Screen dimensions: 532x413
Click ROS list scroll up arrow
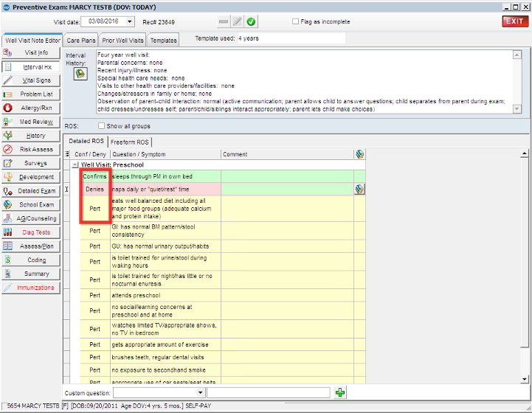click(525, 154)
